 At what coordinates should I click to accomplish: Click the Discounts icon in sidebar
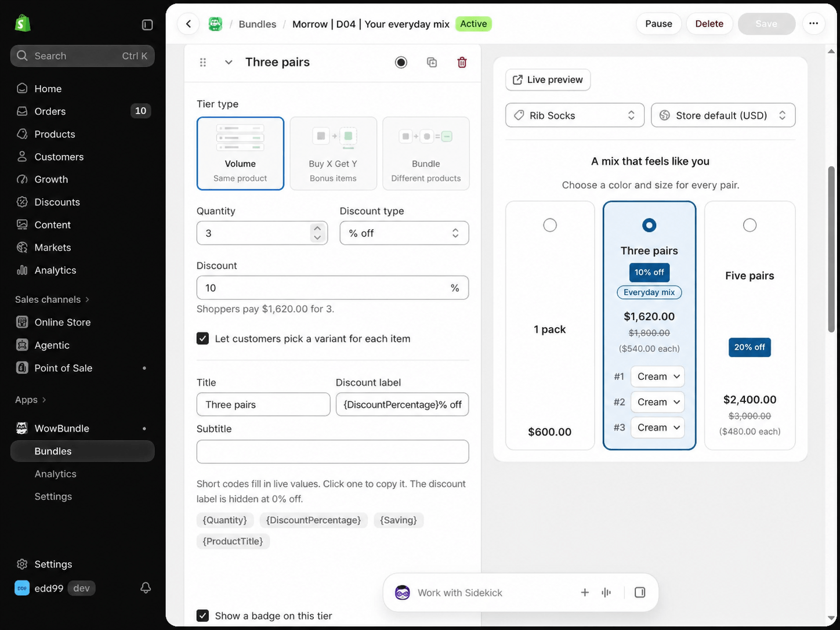pos(22,202)
